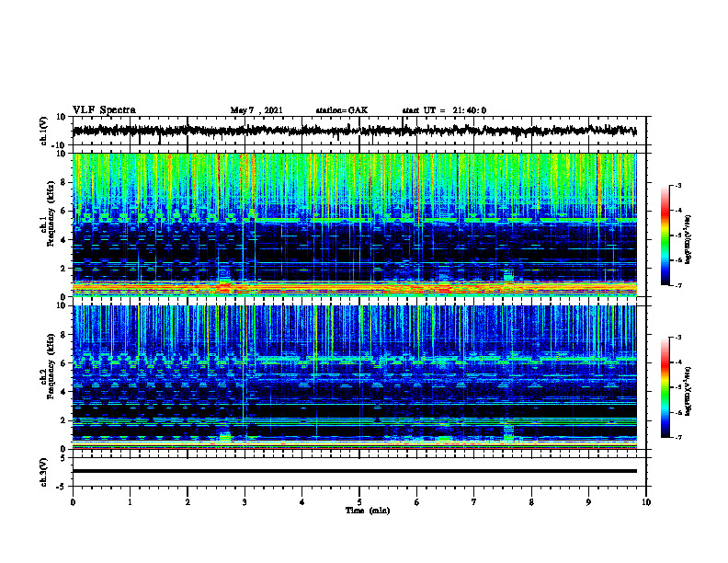Click the ch.2 spectrogram color scale bar
Image resolution: width=728 pixels, height=563 pixels.
[665, 387]
